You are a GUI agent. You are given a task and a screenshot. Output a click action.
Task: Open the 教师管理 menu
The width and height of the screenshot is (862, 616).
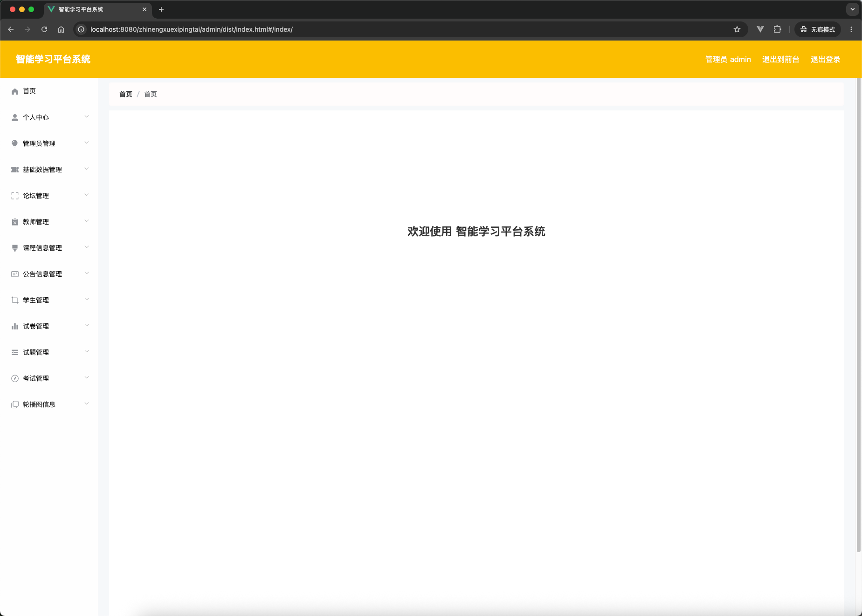coord(49,222)
